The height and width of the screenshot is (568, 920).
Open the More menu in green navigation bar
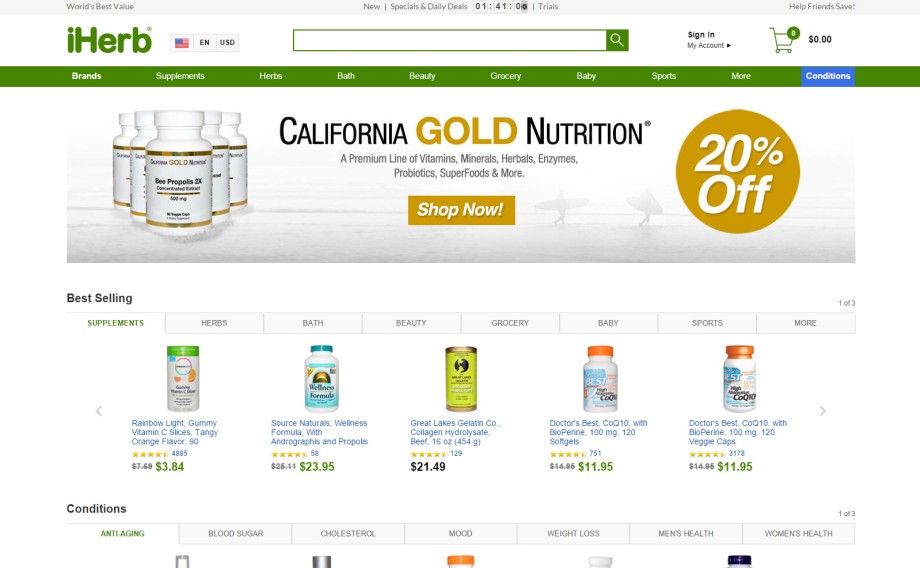[740, 76]
